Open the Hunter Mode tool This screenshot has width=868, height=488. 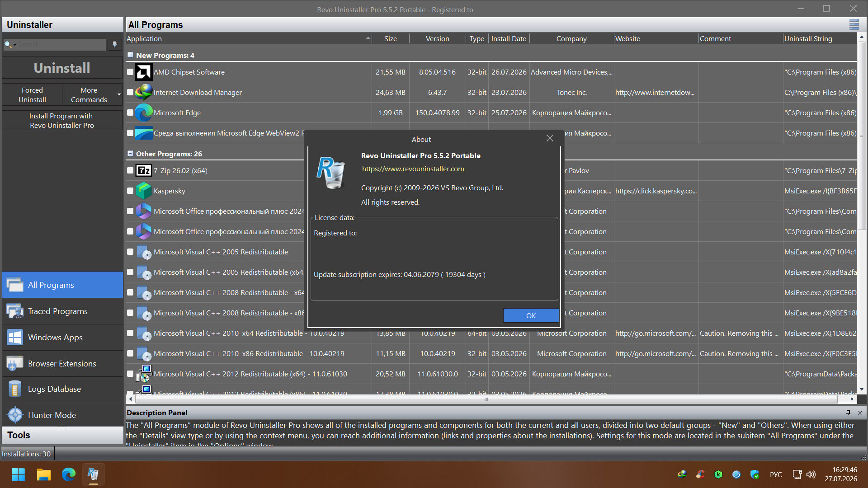coord(62,415)
